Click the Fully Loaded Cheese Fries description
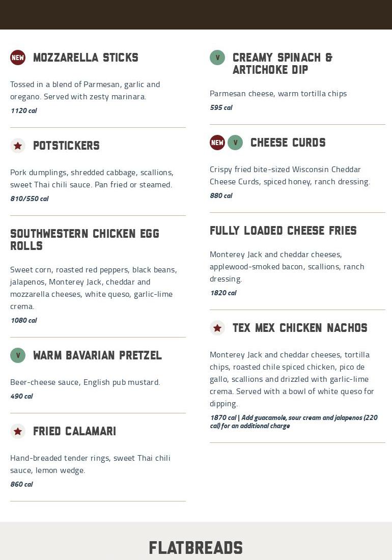Image resolution: width=392 pixels, height=560 pixels. (287, 266)
